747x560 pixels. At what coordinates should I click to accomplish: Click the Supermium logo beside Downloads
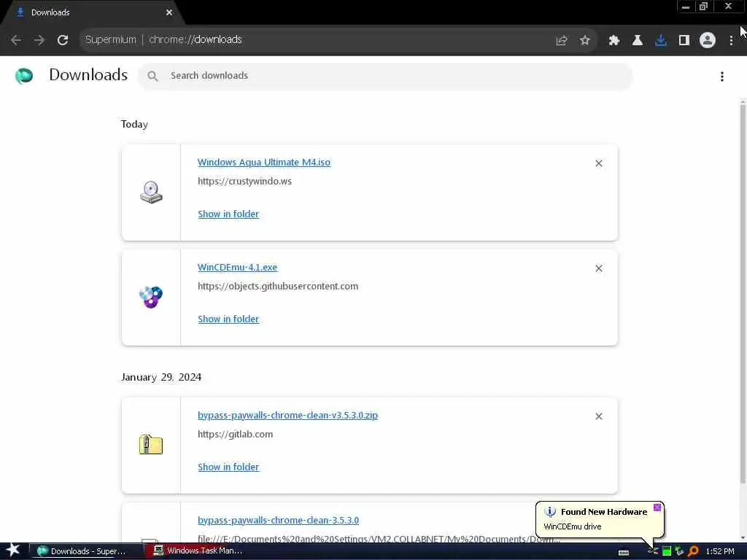point(24,76)
